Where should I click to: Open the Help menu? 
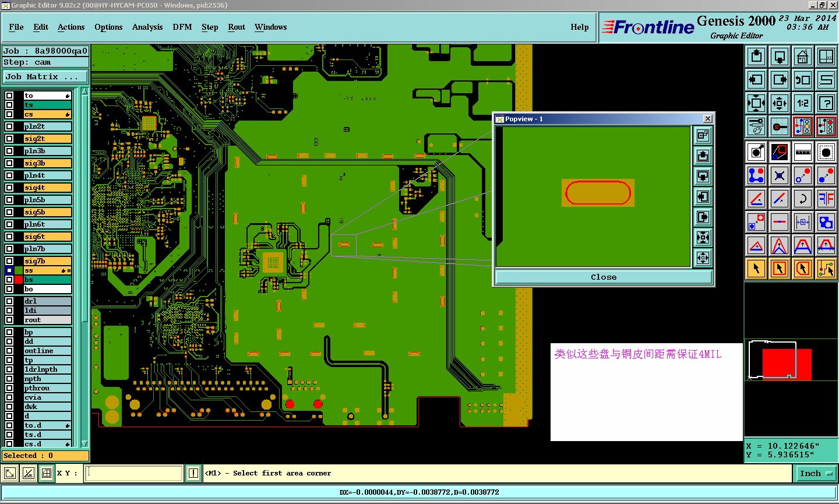(x=580, y=27)
